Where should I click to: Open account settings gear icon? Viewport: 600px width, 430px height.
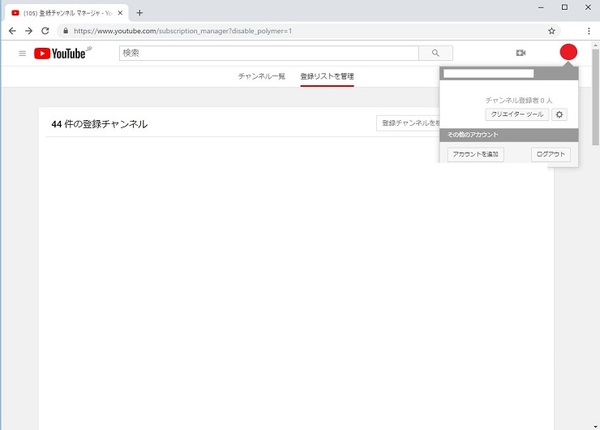point(559,114)
